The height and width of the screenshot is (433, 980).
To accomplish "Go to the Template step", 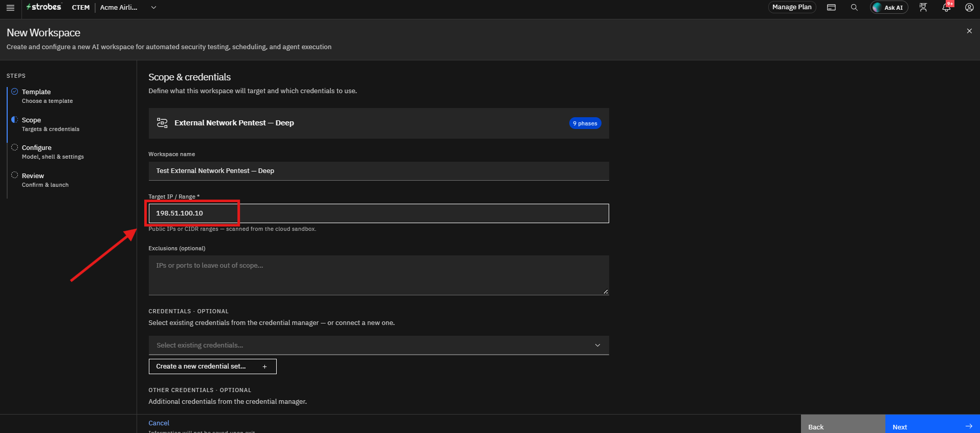I will pyautogui.click(x=47, y=96).
